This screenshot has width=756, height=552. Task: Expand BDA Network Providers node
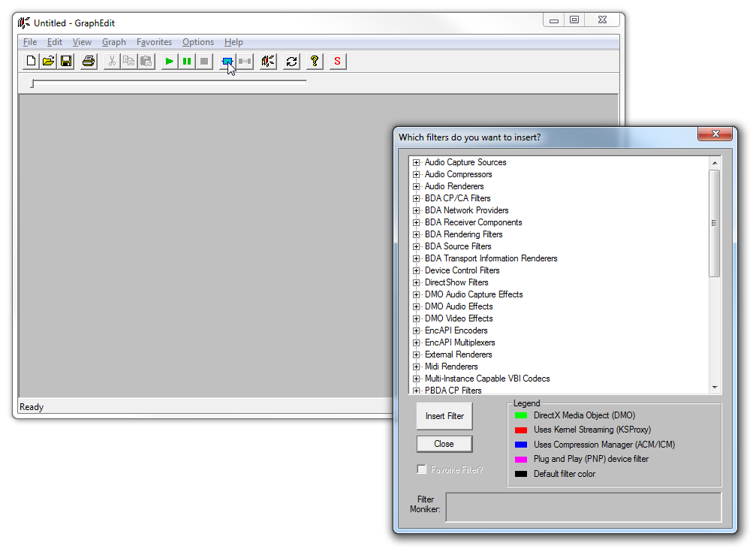416,211
